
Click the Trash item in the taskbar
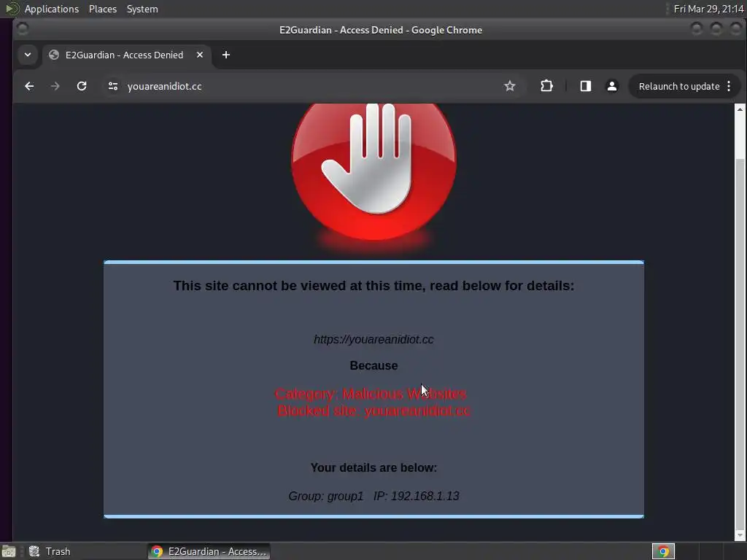pyautogui.click(x=50, y=551)
